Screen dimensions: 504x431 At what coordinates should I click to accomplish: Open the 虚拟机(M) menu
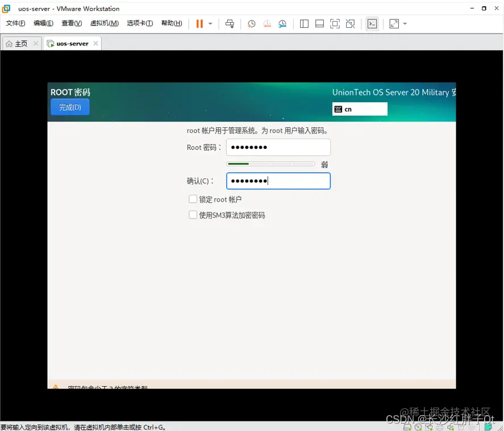[x=105, y=23]
